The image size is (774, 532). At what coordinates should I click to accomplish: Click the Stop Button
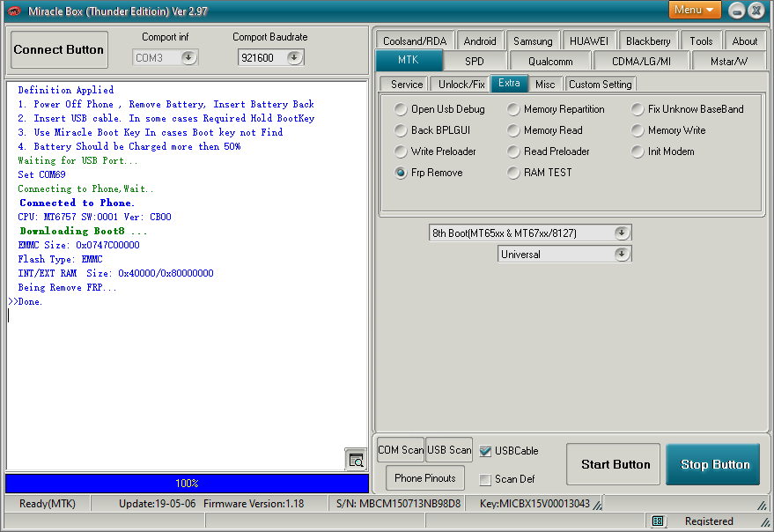tap(712, 464)
